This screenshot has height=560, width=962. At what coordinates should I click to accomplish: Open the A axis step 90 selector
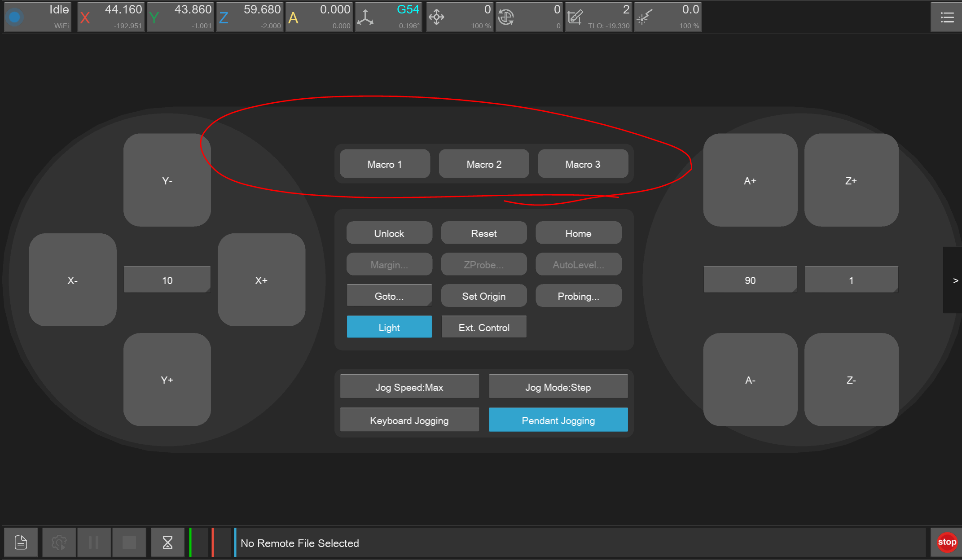pyautogui.click(x=750, y=280)
